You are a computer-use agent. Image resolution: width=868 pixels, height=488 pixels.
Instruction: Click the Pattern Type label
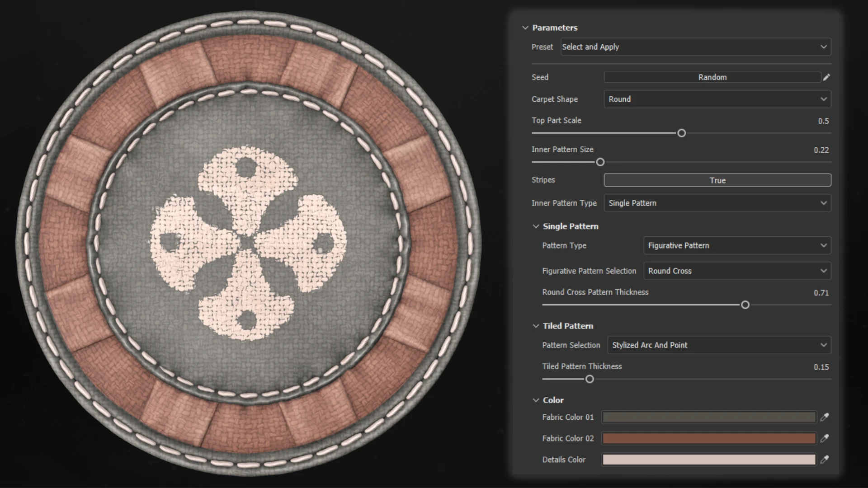[x=564, y=246]
